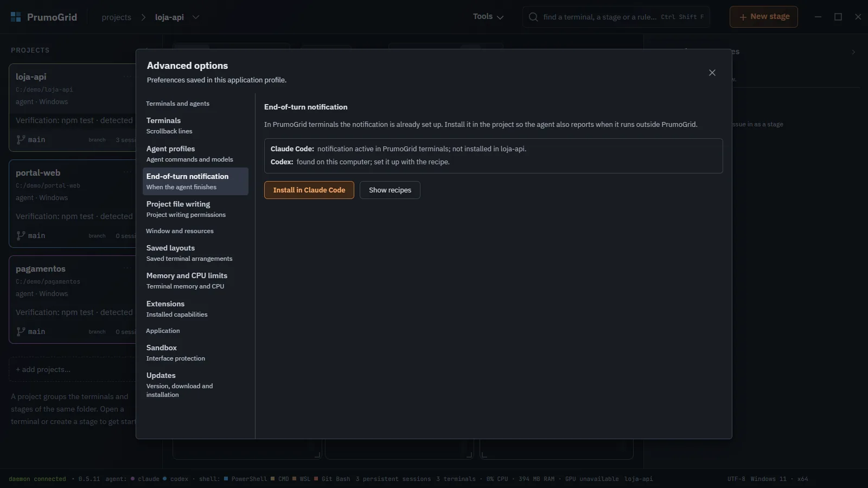This screenshot has width=868, height=488.
Task: Click the UTF-8 encoding status entry
Action: 736,479
